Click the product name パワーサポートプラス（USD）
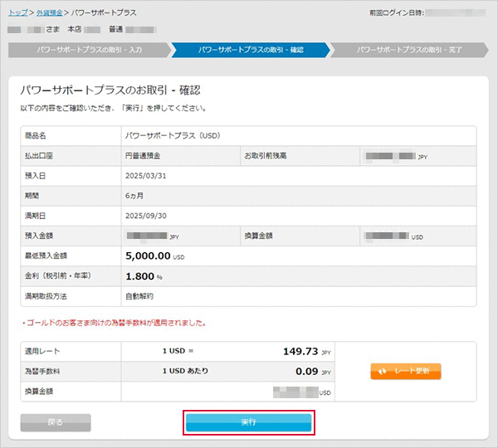Viewport: 498px width, 448px height. [172, 135]
